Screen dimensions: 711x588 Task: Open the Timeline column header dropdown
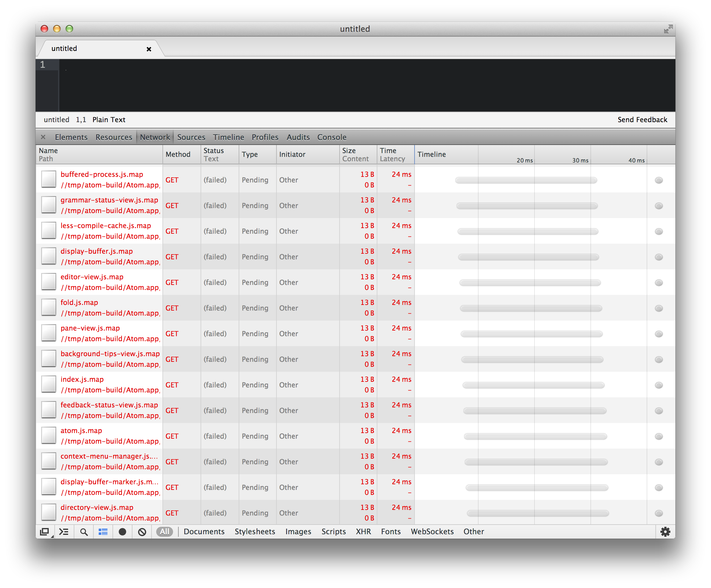(432, 154)
